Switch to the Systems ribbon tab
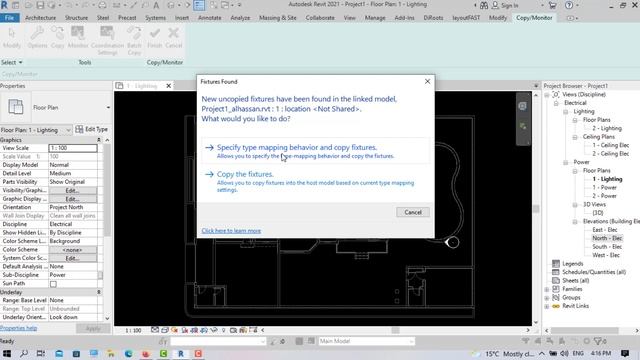The width and height of the screenshot is (640, 360). (x=156, y=18)
